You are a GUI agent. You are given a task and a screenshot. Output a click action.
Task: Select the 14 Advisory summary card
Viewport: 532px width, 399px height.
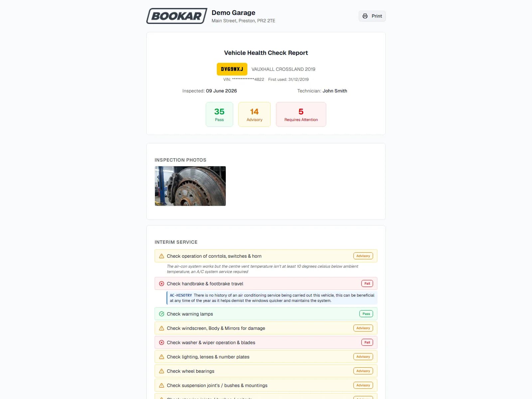click(254, 114)
